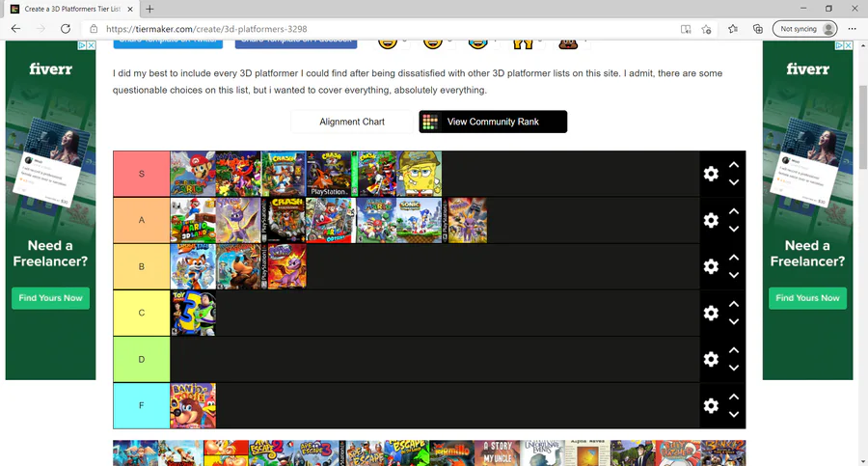Close the right fiverr ad X icon

click(848, 45)
